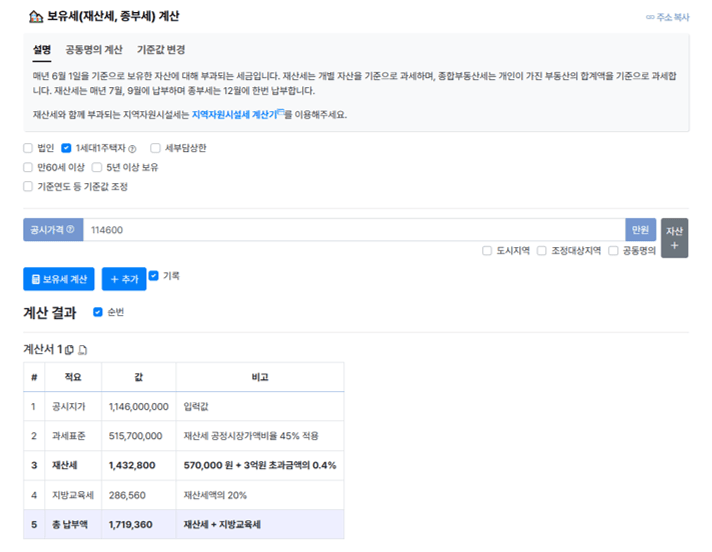The height and width of the screenshot is (552, 712).
Task: Select the 재산세 value 1,432,800
Action: pyautogui.click(x=132, y=465)
